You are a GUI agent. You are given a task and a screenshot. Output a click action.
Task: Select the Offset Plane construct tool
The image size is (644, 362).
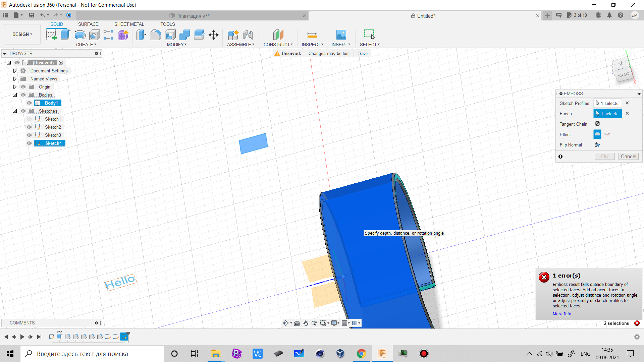(x=278, y=35)
